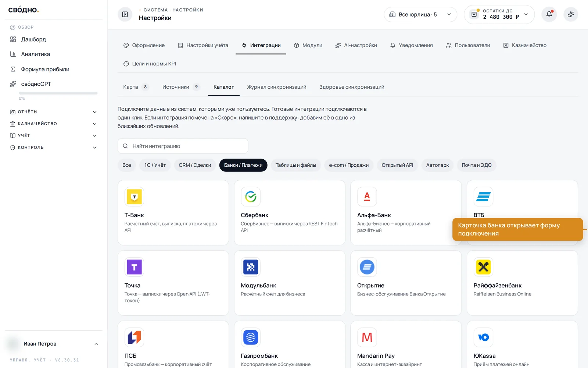
Task: Open Казначейство settings tab
Action: tap(525, 45)
